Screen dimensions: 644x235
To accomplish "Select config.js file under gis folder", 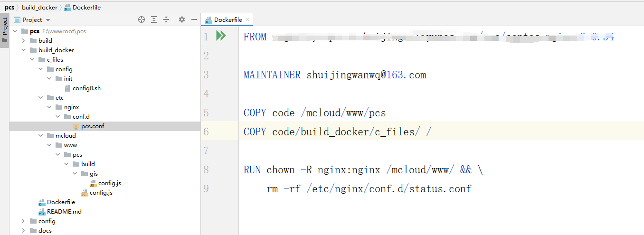I will (x=109, y=183).
